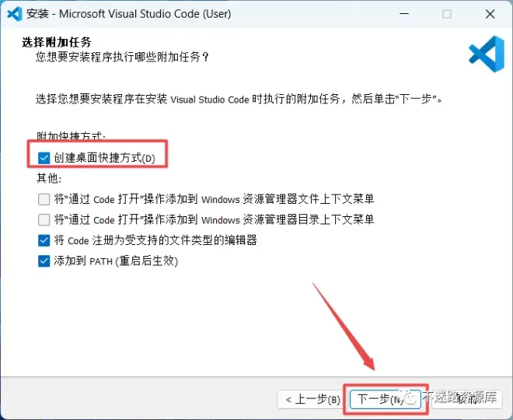Enable 资源管理器目录上下文菜单 'Open with Code' option
This screenshot has height=420, width=513.
(x=44, y=219)
